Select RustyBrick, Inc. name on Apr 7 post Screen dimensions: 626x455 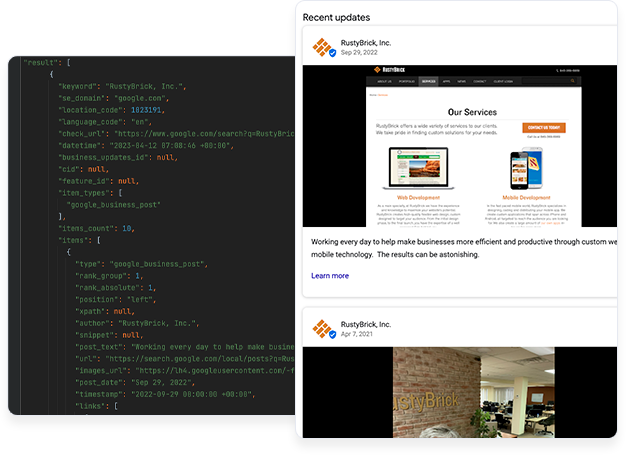point(366,324)
